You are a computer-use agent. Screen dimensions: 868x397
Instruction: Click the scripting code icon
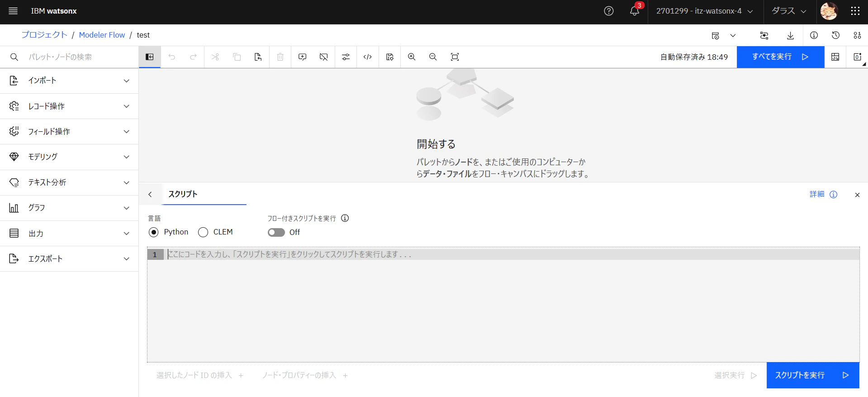coord(368,57)
